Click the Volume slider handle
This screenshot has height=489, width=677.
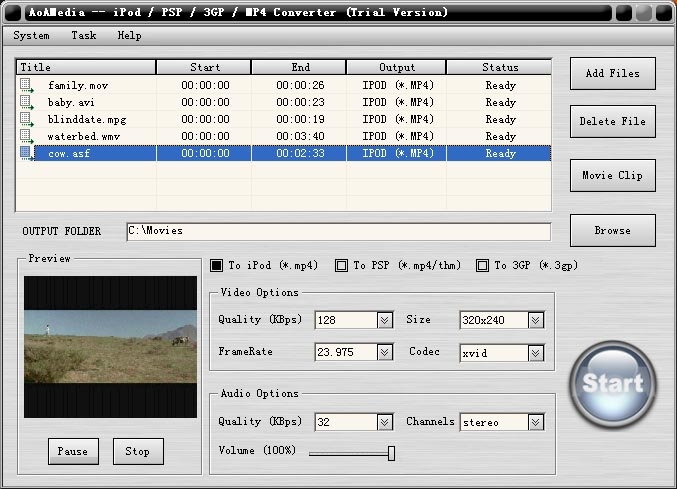tap(391, 453)
